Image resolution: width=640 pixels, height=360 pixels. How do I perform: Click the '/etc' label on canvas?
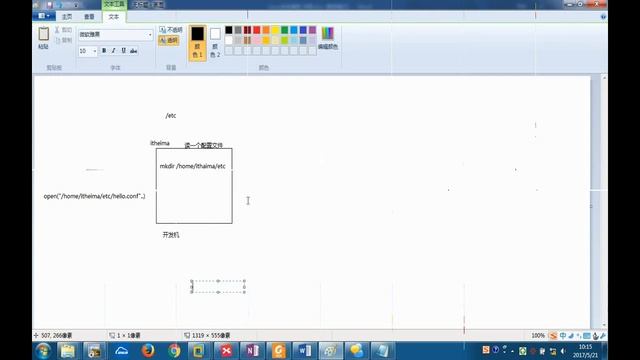click(x=171, y=116)
